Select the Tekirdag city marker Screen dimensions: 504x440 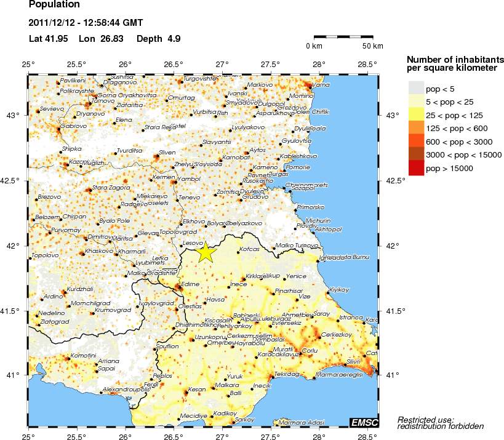pos(272,376)
